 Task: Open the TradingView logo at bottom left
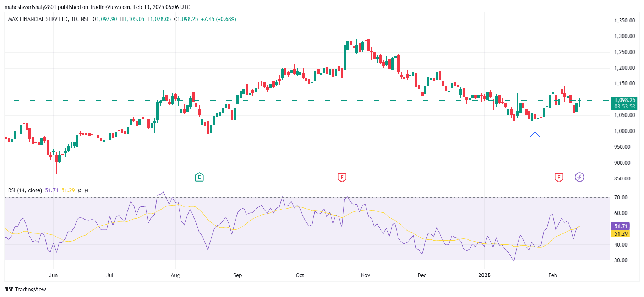coord(25,289)
